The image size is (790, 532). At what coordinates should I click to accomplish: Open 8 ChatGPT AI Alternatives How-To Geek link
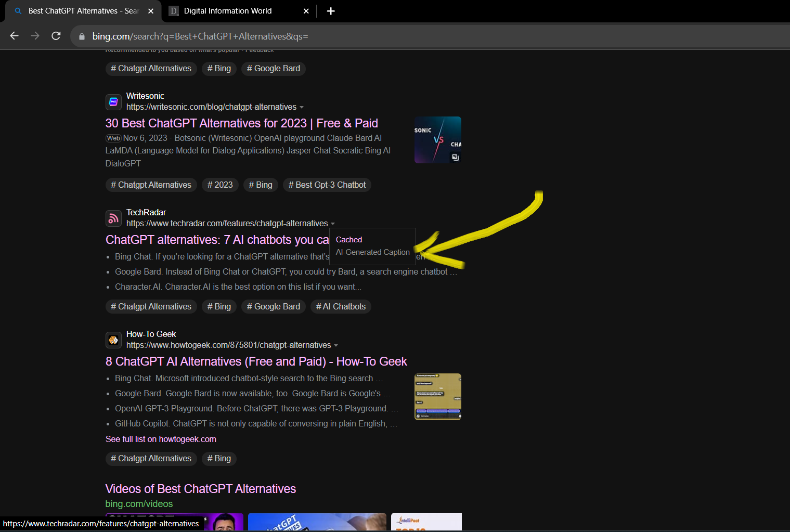point(256,361)
